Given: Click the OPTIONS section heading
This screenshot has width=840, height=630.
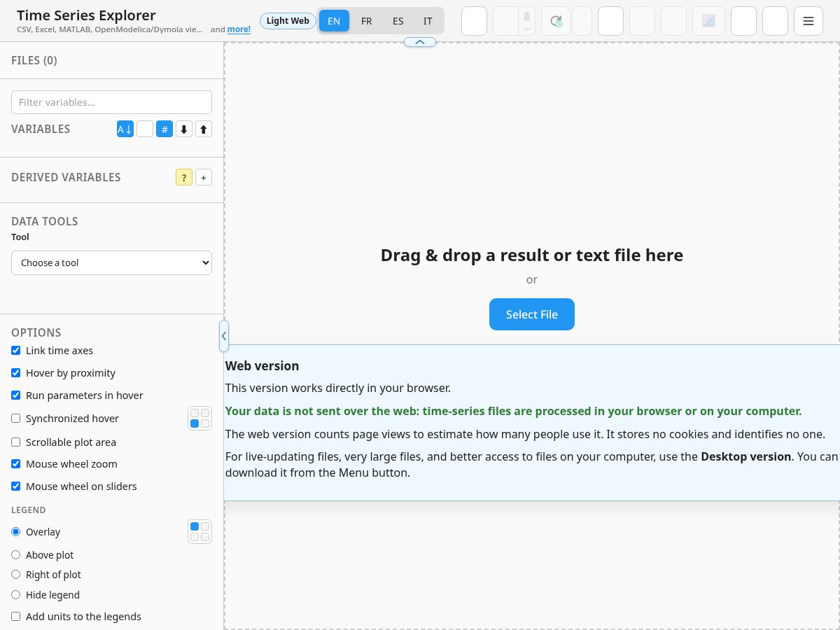Looking at the screenshot, I should click(36, 332).
